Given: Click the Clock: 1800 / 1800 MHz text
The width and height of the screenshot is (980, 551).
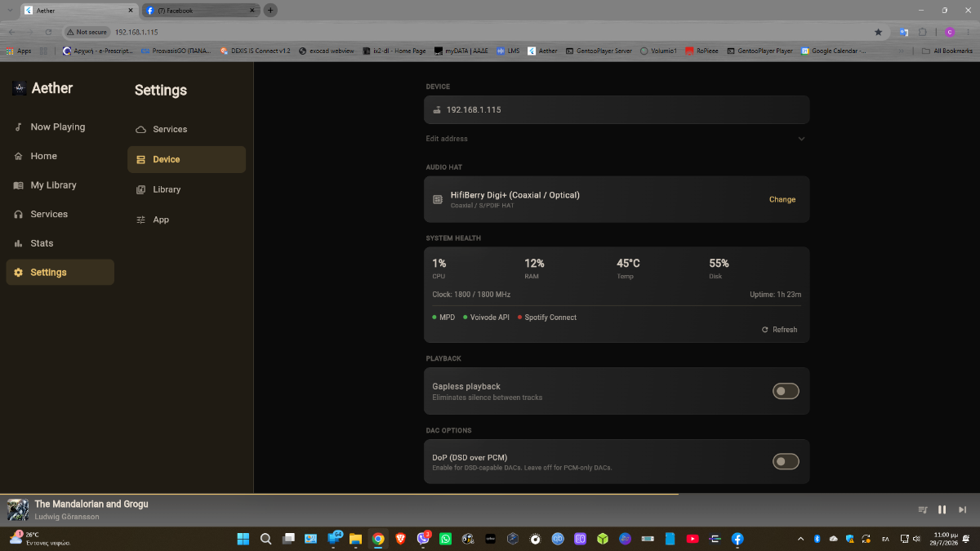Looking at the screenshot, I should click(x=471, y=295).
